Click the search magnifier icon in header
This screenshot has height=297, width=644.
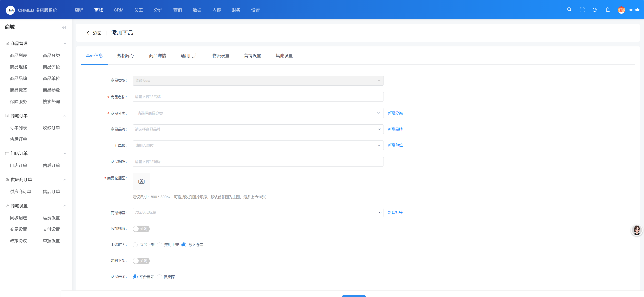[569, 10]
